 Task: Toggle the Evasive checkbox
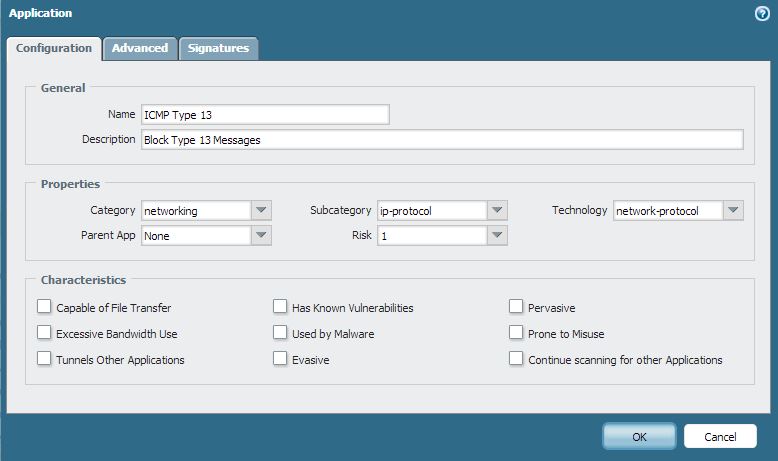click(x=280, y=358)
